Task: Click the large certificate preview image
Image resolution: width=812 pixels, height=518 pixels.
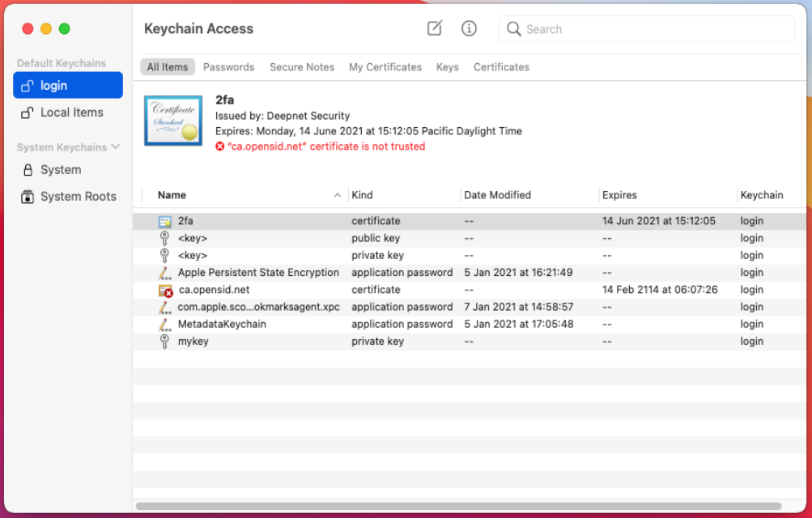Action: click(173, 121)
